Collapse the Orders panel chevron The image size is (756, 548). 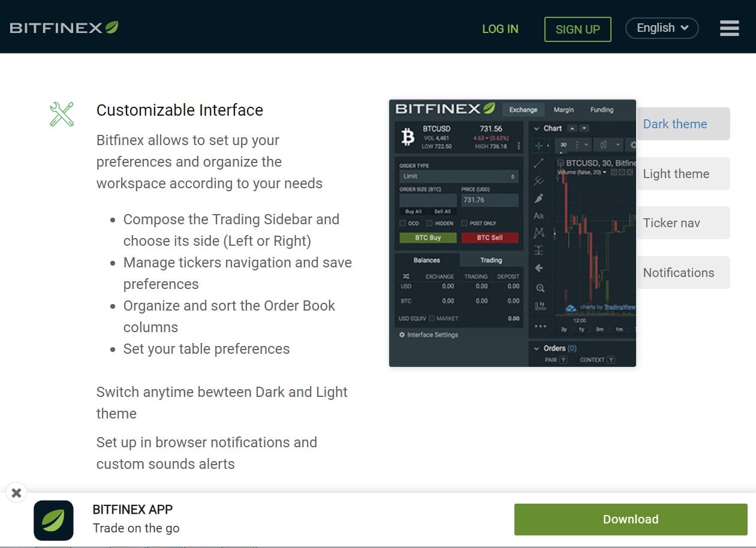point(536,349)
